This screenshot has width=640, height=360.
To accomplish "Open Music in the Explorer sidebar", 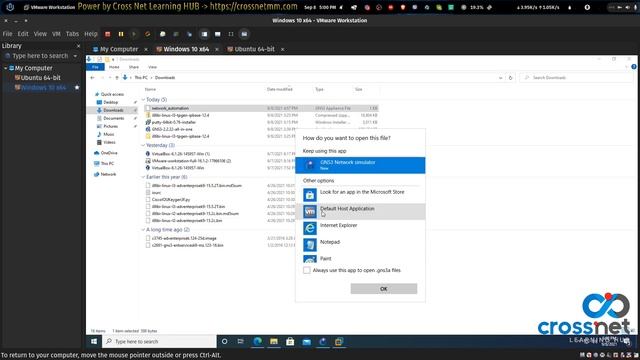I will click(x=109, y=134).
